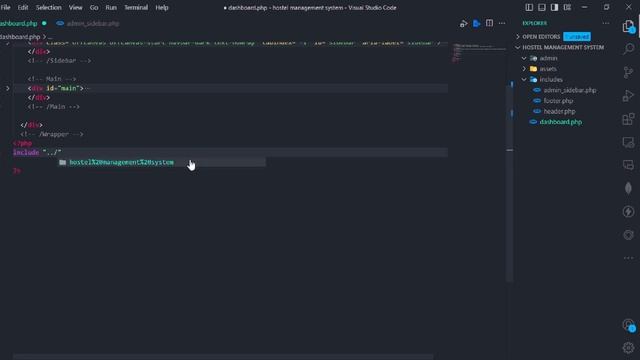
Task: Collapse HOSTEL MANAGEMENT SYSTEM section
Action: 563,47
